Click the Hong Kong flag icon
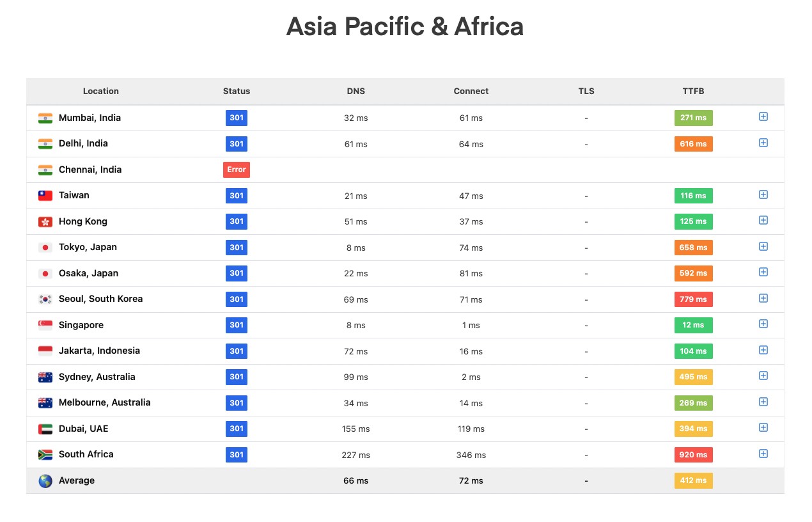 (45, 221)
